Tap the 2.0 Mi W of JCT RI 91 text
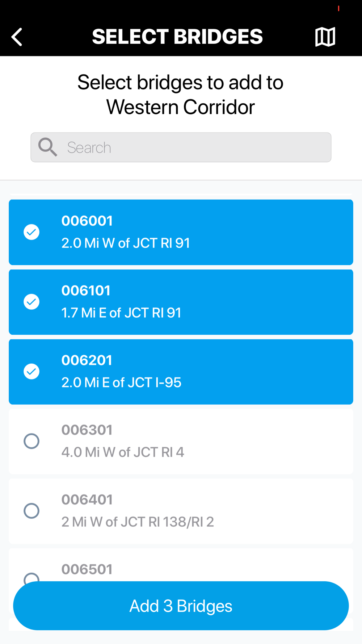The image size is (362, 644). tap(126, 243)
